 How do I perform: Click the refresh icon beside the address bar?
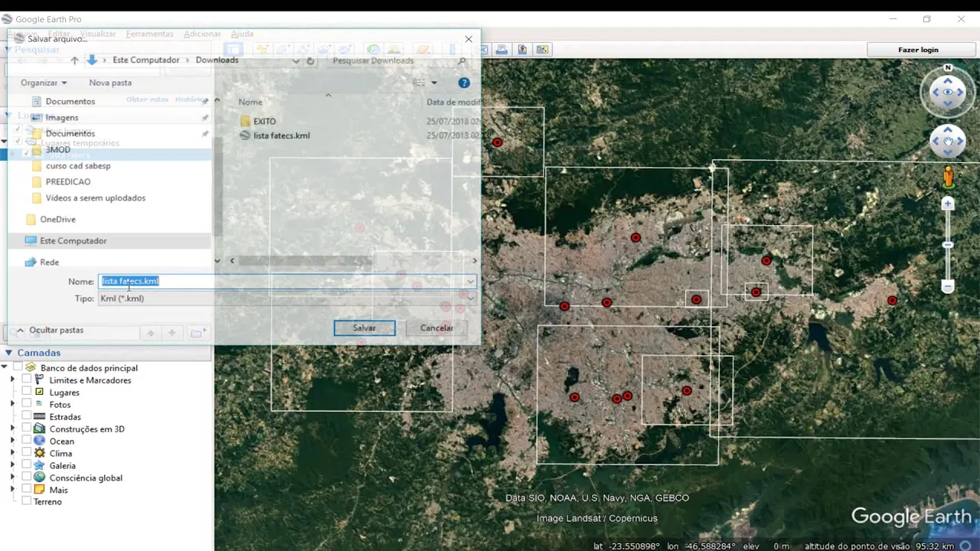[x=310, y=60]
